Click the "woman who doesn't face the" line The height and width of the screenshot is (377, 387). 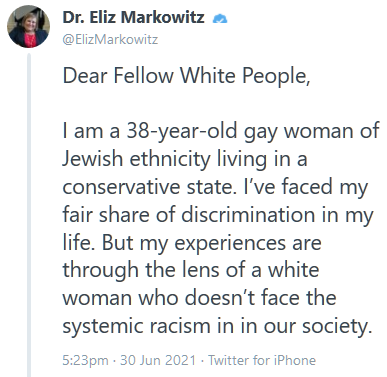pos(199,298)
